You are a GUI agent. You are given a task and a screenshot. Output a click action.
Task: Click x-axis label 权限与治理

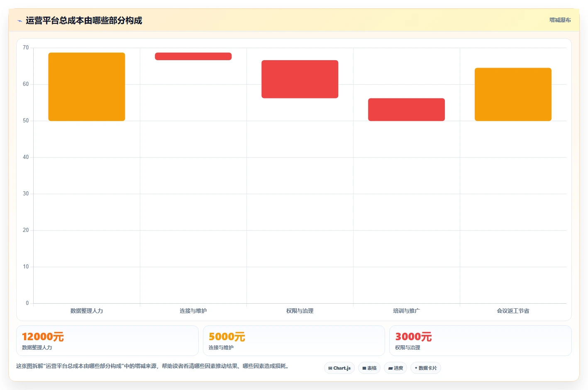[300, 311]
